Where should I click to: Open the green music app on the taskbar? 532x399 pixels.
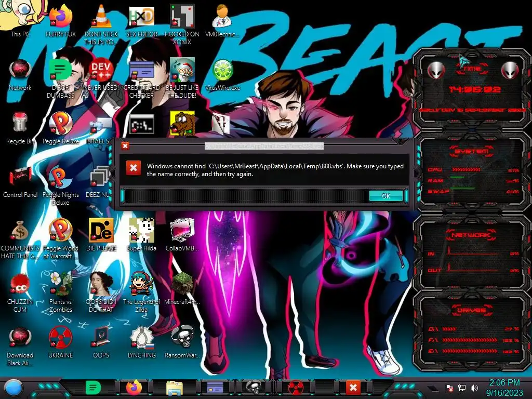coord(93,388)
